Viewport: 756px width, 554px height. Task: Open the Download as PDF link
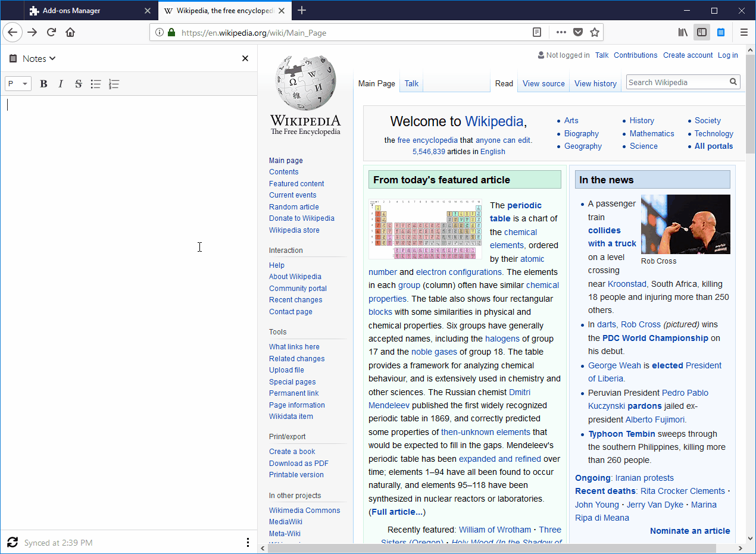click(299, 464)
